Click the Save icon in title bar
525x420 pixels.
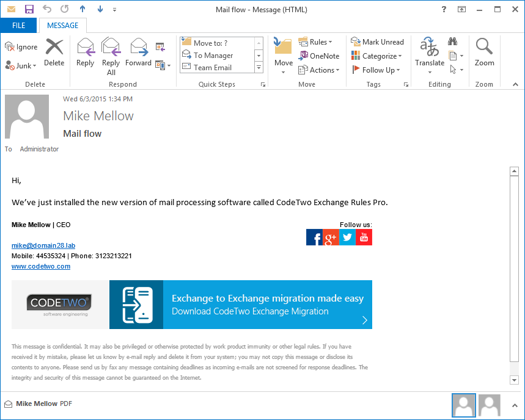coord(29,9)
